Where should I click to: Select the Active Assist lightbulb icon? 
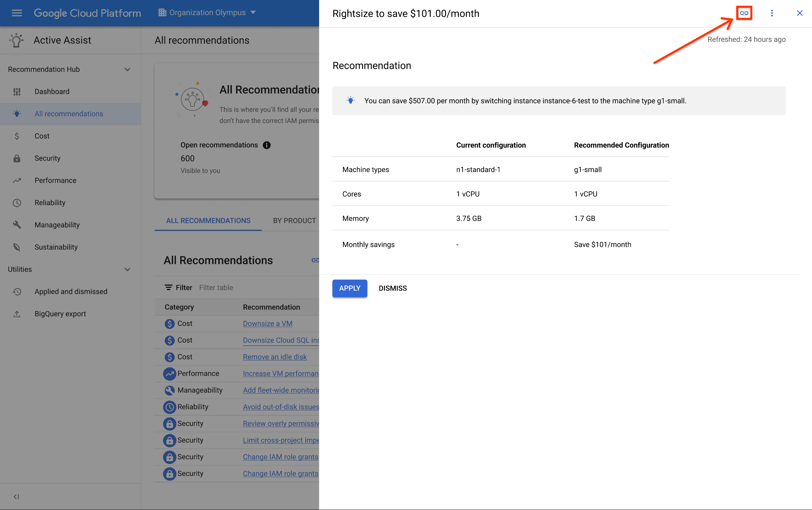(x=15, y=40)
